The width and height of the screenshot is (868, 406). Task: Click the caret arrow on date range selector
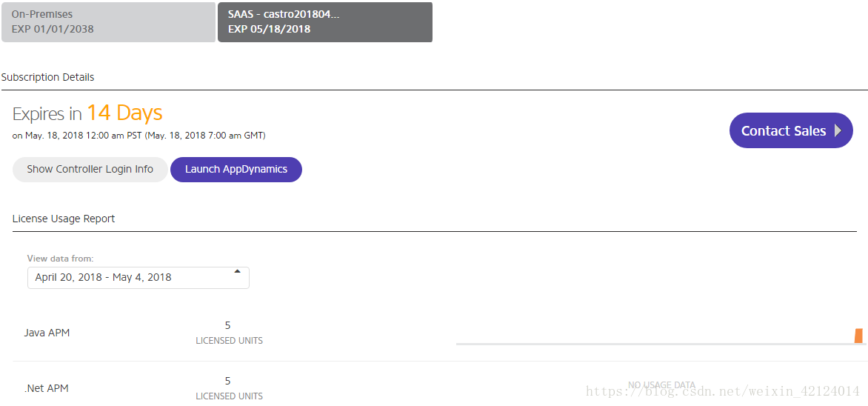pos(237,271)
